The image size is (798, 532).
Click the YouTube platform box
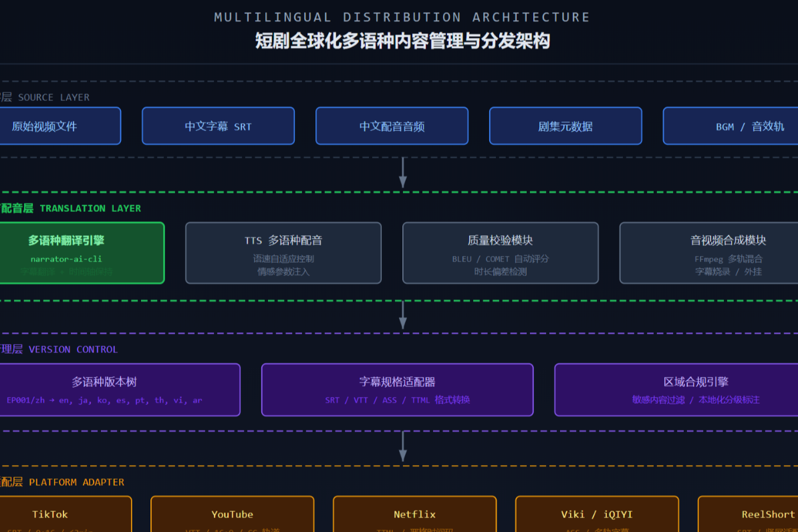pyautogui.click(x=233, y=514)
